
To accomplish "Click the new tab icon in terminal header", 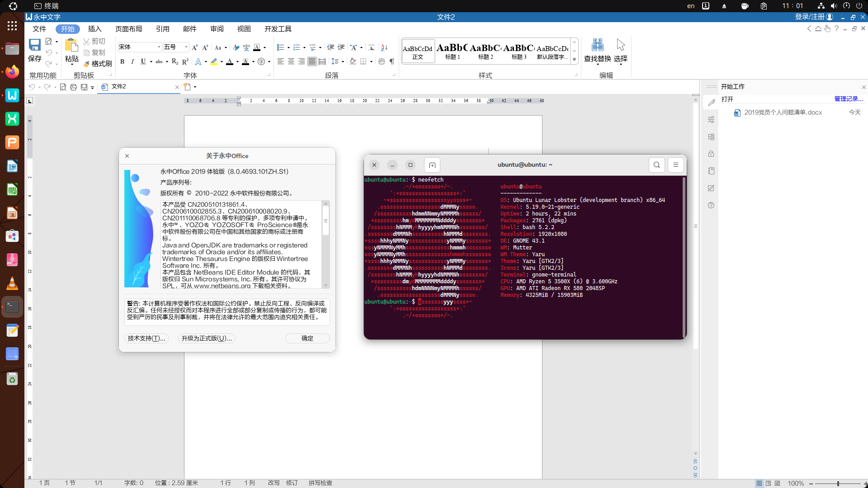I will tap(432, 165).
